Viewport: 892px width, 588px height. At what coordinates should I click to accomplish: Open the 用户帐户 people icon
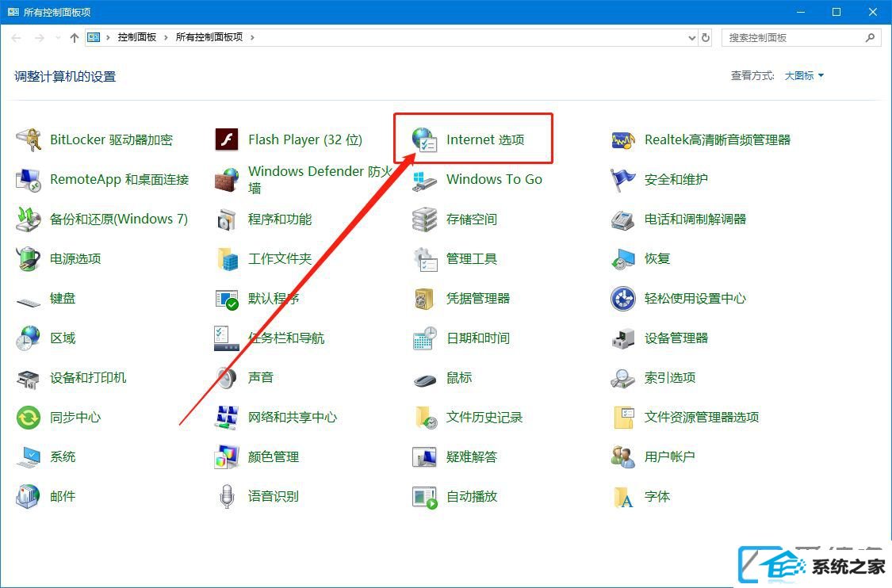click(623, 457)
